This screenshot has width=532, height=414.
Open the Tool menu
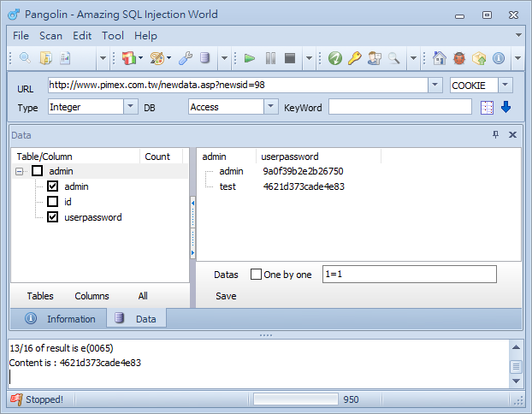(113, 36)
